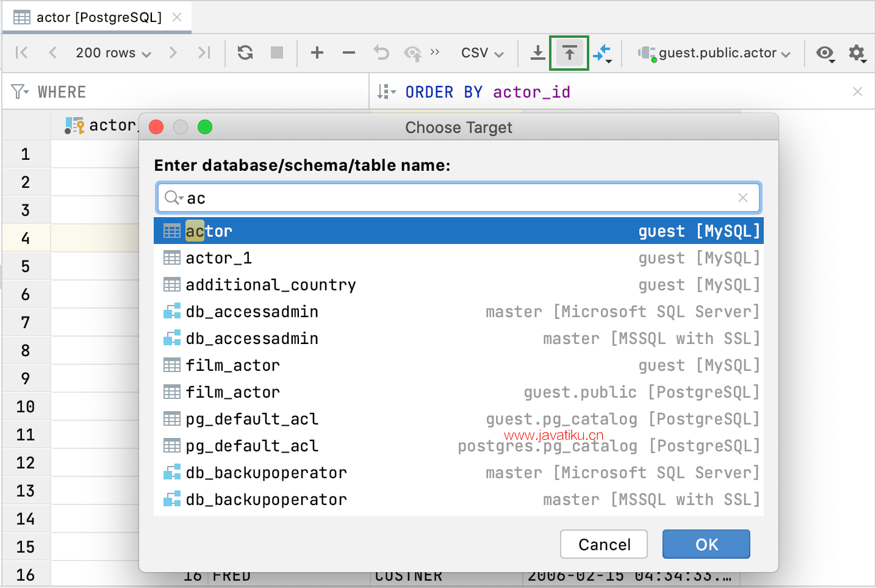This screenshot has width=876, height=588.
Task: Select row number 12 in table
Action: [x=26, y=463]
